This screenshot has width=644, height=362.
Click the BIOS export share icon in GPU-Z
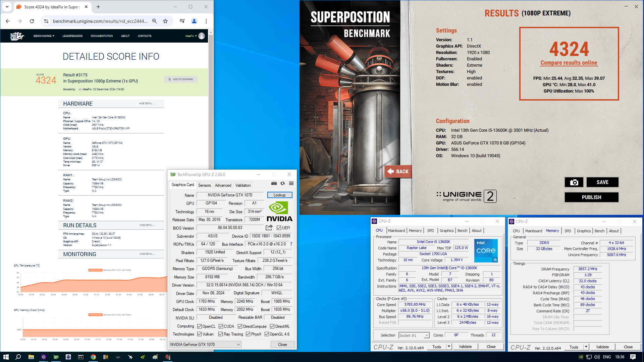(x=269, y=228)
